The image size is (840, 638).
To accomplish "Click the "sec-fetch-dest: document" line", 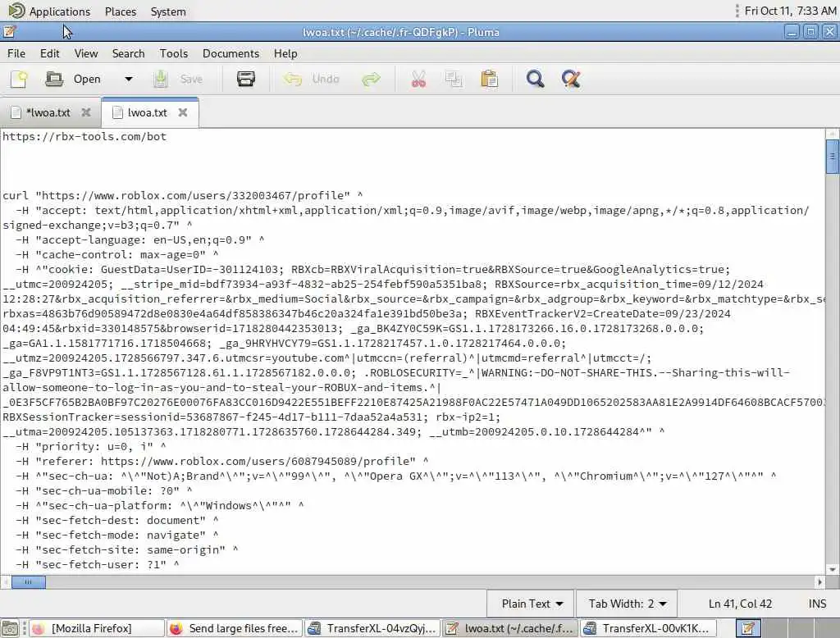I will click(x=116, y=520).
